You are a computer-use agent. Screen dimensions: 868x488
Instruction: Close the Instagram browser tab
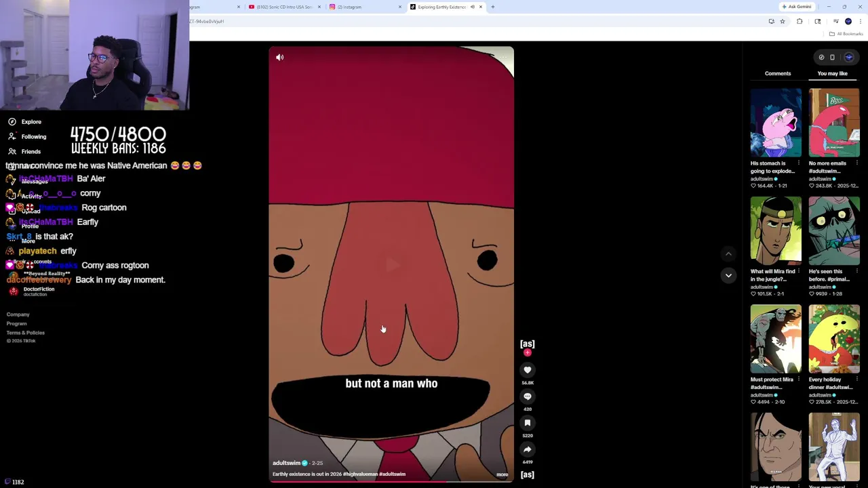pyautogui.click(x=400, y=7)
